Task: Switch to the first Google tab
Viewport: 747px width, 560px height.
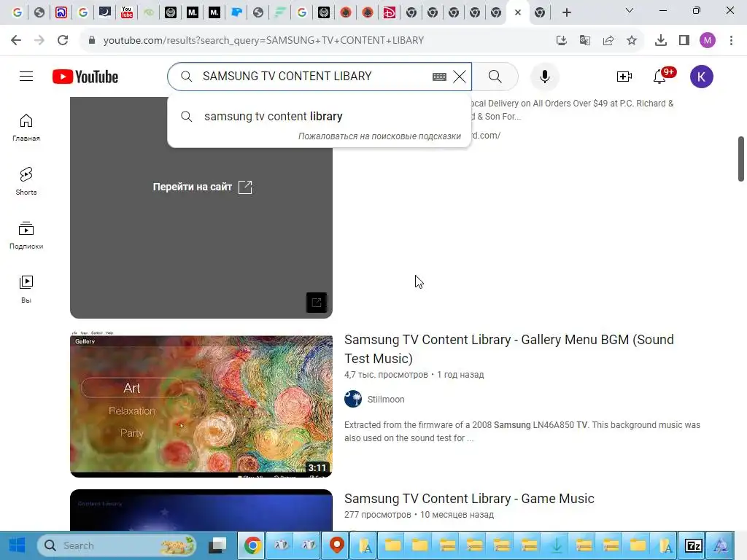Action: coord(18,12)
